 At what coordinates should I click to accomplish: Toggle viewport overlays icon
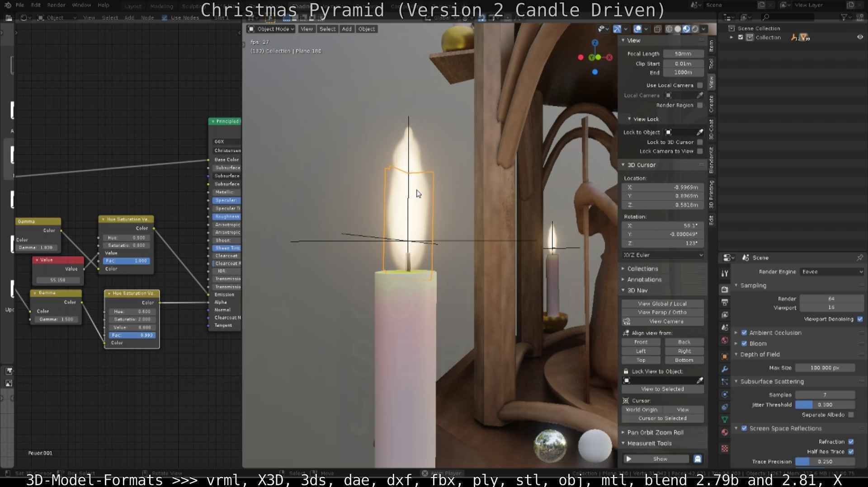[x=637, y=29]
